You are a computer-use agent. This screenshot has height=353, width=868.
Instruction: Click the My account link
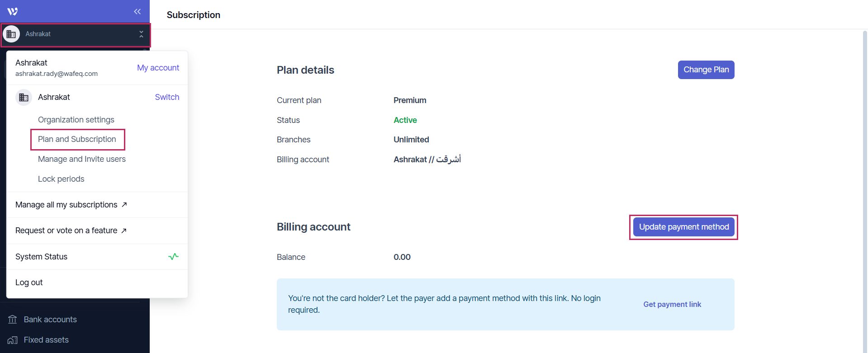pyautogui.click(x=158, y=68)
